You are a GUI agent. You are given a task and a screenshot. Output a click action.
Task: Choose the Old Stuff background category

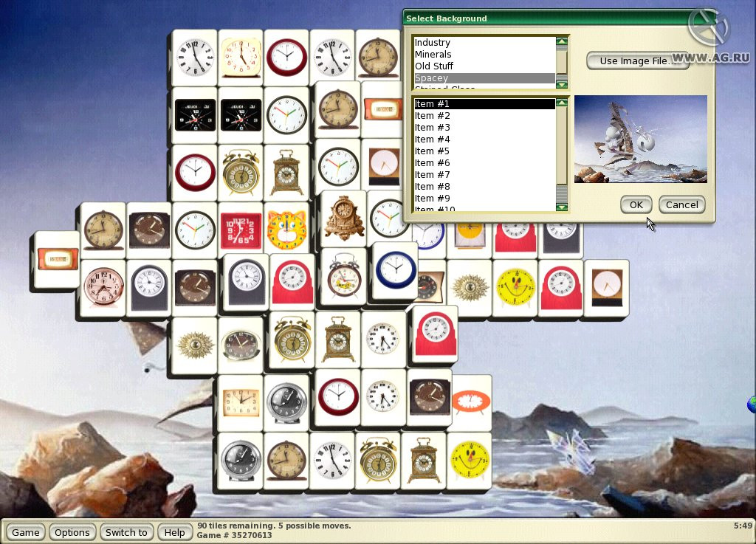(x=484, y=66)
